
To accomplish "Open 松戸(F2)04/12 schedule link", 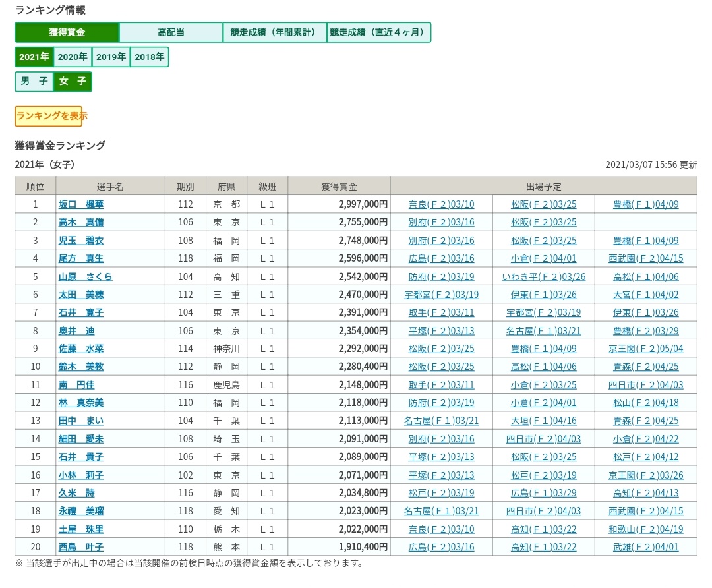I will click(x=645, y=457).
